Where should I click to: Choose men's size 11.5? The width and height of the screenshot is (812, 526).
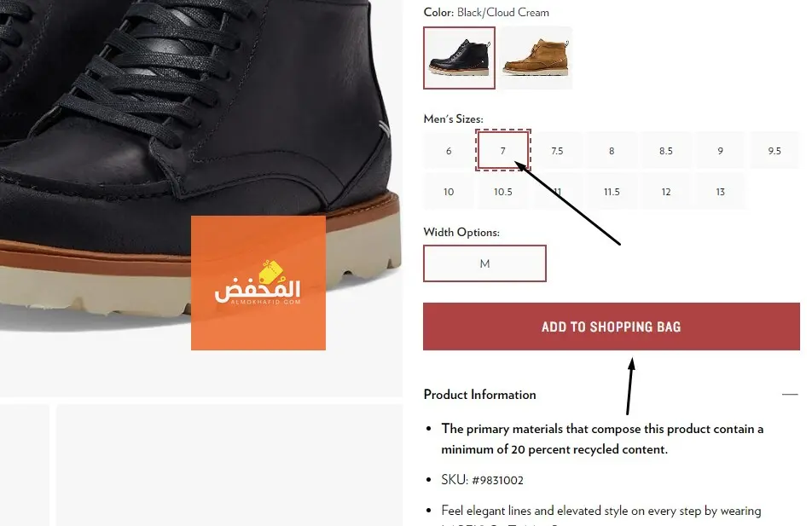[612, 192]
